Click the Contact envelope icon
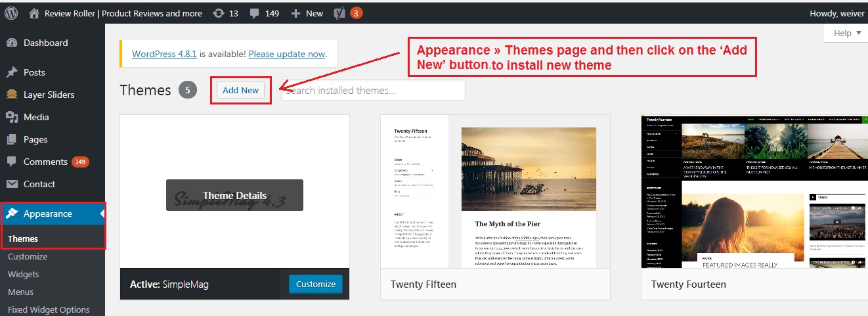 [x=12, y=184]
